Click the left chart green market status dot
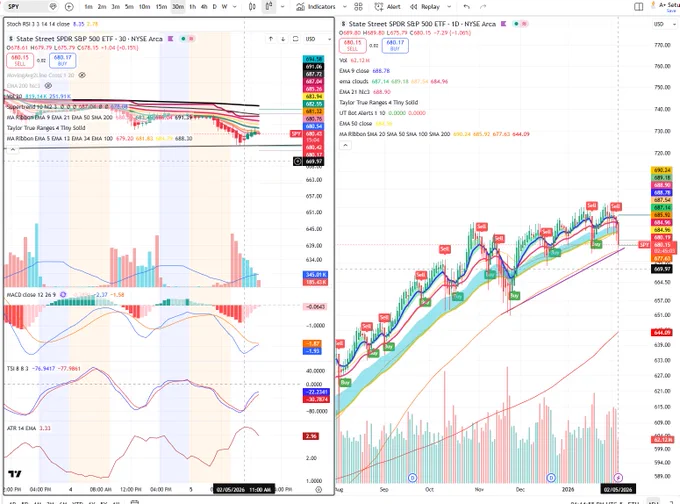 pos(183,39)
